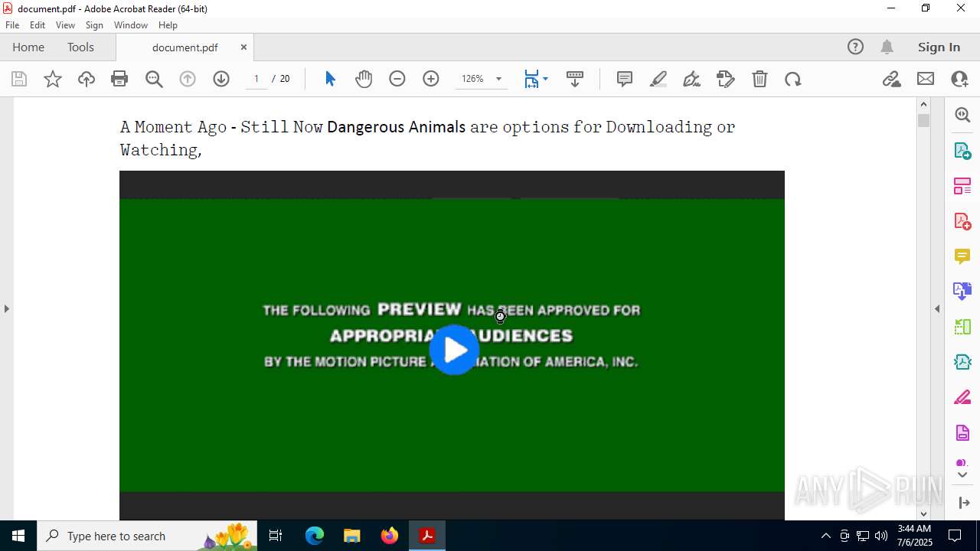The width and height of the screenshot is (980, 551).
Task: Select the scrolling mode keyboard icon
Action: coord(575,79)
